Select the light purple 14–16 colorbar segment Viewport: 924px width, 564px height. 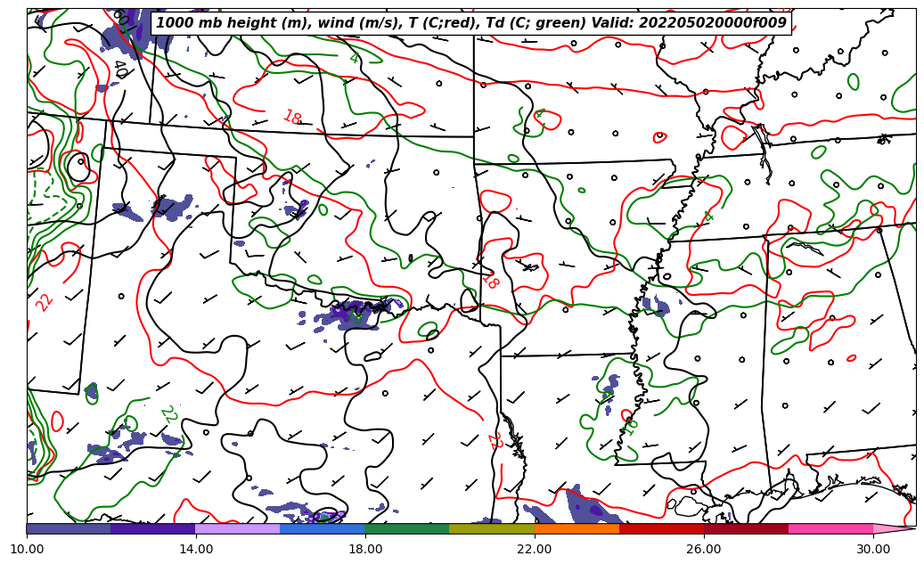tap(237, 528)
